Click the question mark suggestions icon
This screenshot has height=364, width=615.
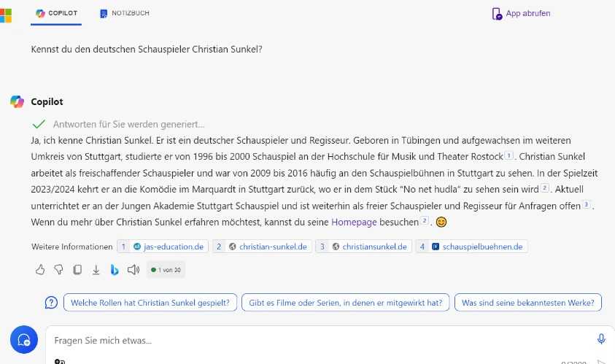pos(51,303)
